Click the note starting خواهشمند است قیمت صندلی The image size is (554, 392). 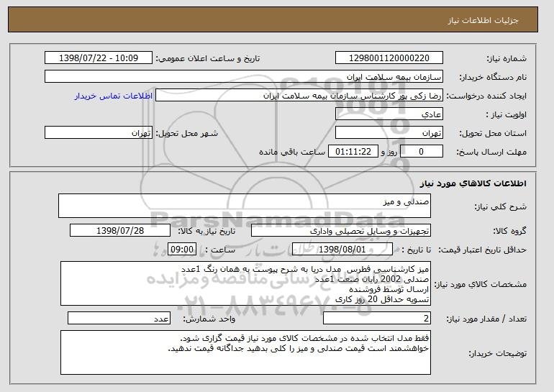(x=298, y=349)
